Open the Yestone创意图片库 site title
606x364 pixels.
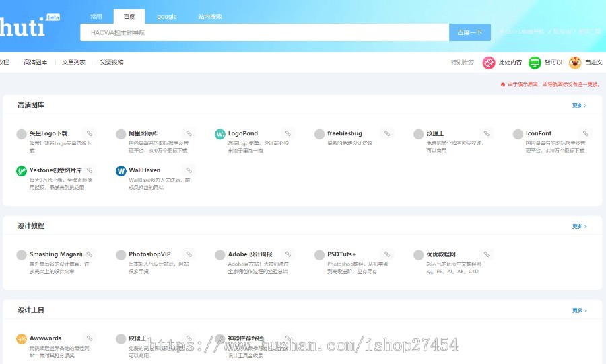pos(56,170)
